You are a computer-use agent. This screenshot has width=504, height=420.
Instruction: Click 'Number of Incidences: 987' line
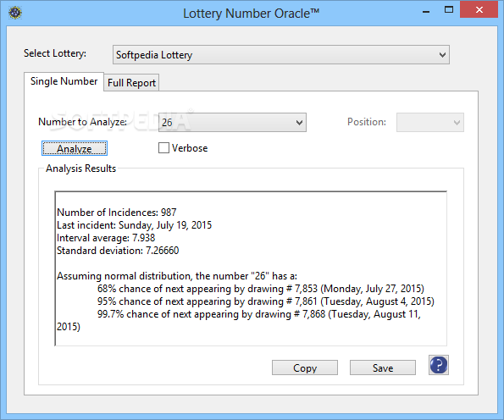pos(117,213)
